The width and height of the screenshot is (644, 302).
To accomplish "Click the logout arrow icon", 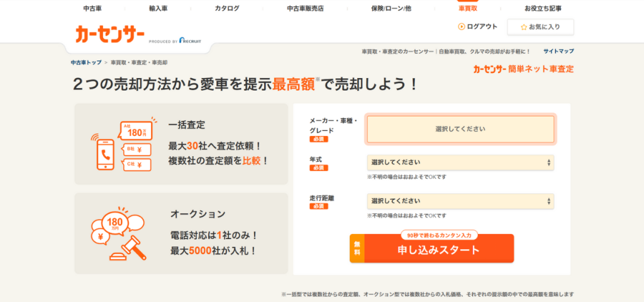I will tap(461, 26).
